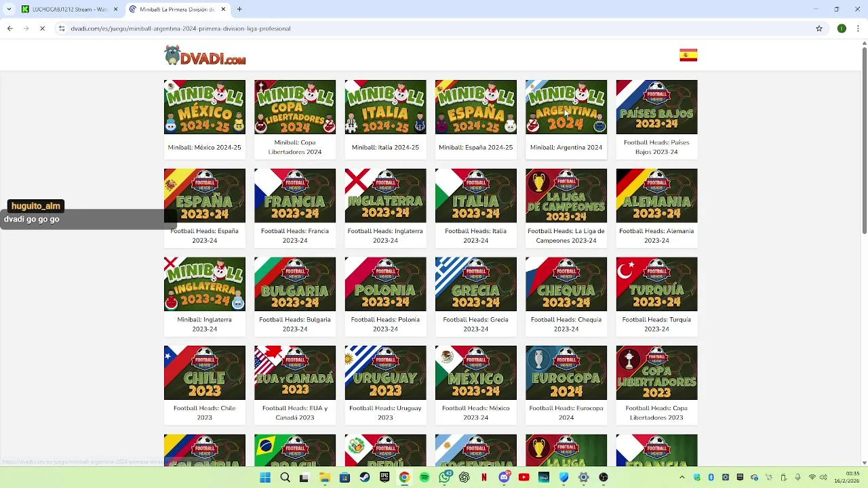
Task: Click "Football Heads: Turquía 2023-24" link
Action: pyautogui.click(x=656, y=324)
